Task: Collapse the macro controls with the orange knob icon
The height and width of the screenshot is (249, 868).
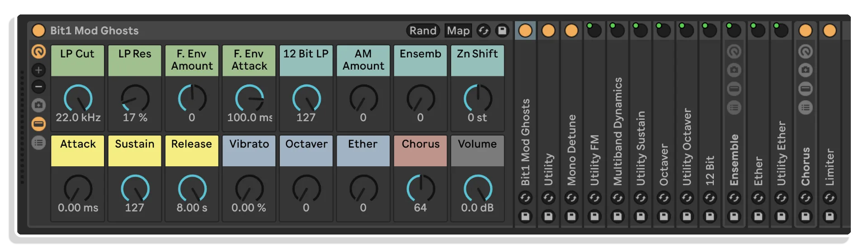Action: click(38, 52)
